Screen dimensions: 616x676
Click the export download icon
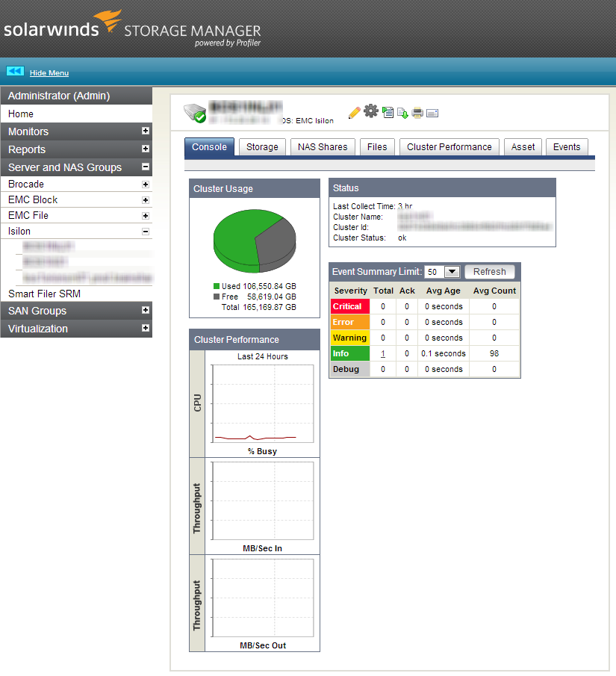click(x=402, y=113)
